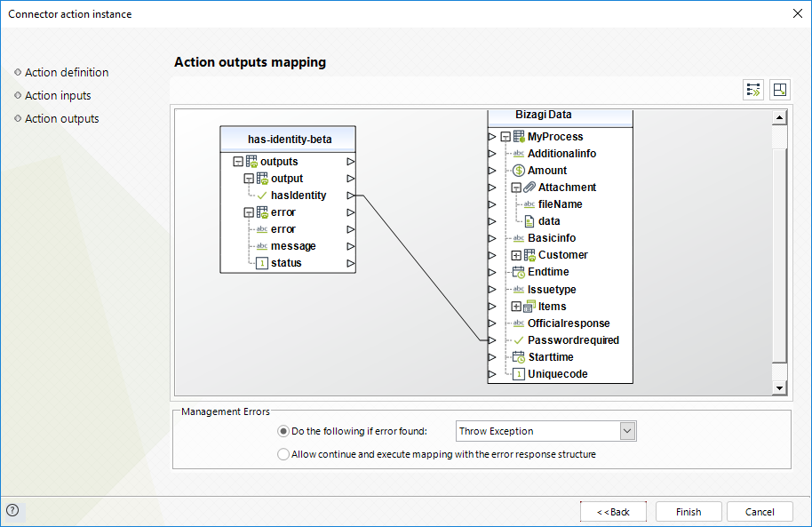Click the outputs table icon
This screenshot has height=527, width=812.
click(251, 161)
